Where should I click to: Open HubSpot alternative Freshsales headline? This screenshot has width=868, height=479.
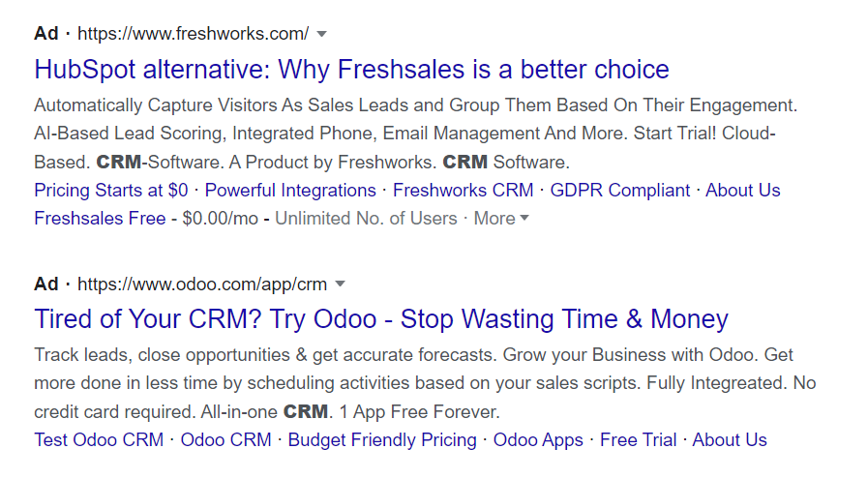click(x=351, y=70)
